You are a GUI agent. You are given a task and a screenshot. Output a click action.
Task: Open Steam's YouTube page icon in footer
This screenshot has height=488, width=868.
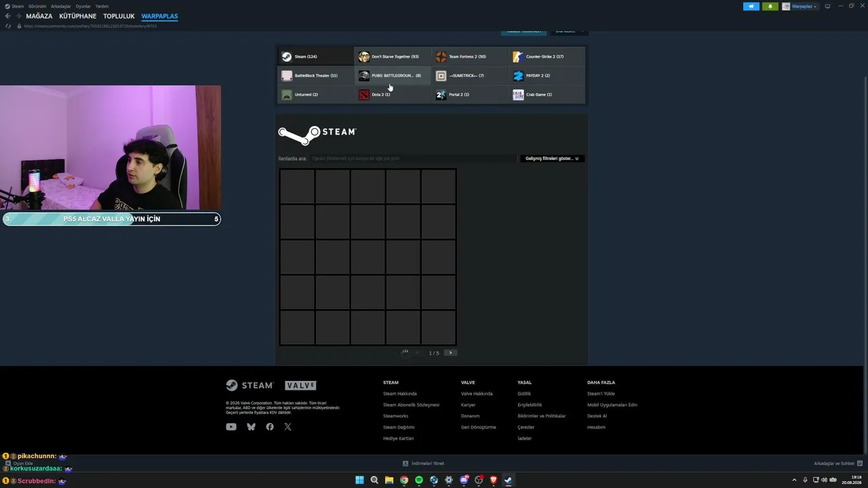tap(231, 427)
